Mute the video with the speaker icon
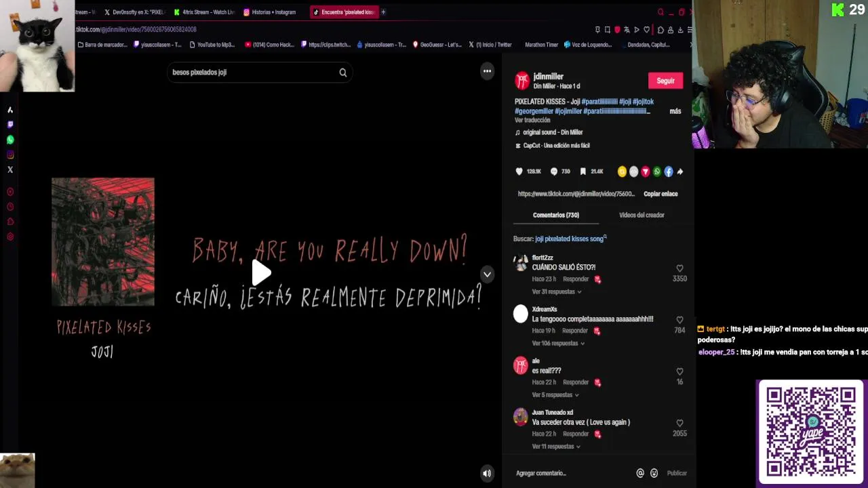Image resolution: width=868 pixels, height=488 pixels. pos(487,474)
